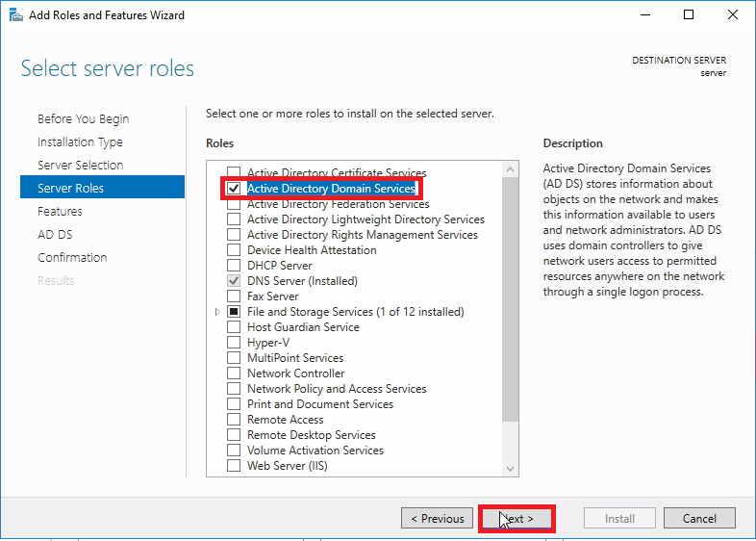Enable the Hyper-V role checkbox
Screen dimensions: 756x541
234,343
